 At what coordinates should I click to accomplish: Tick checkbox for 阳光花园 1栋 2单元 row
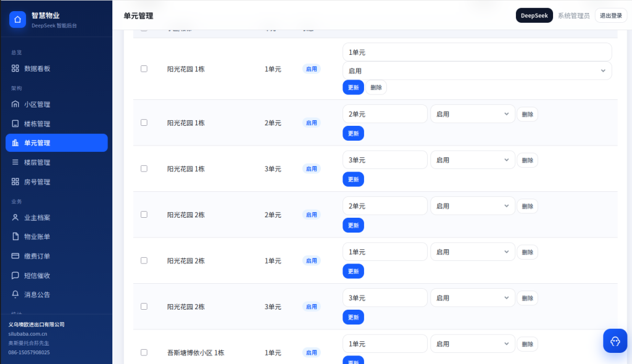(144, 123)
